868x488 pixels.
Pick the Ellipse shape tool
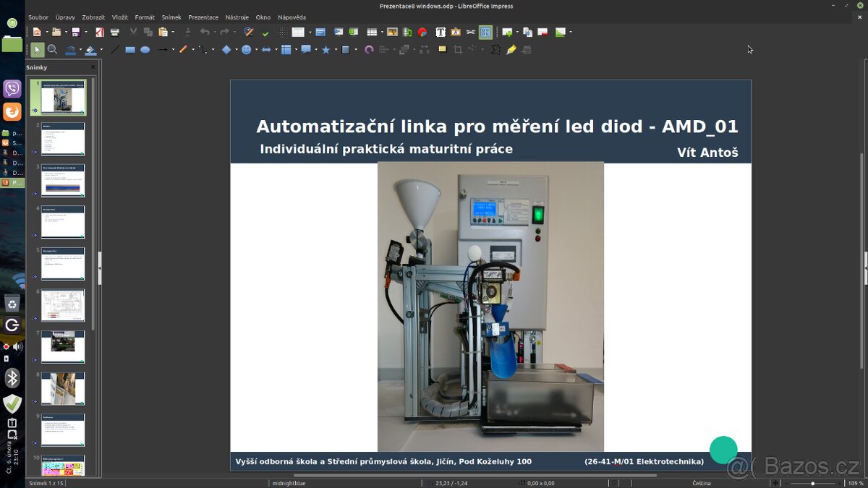click(145, 50)
